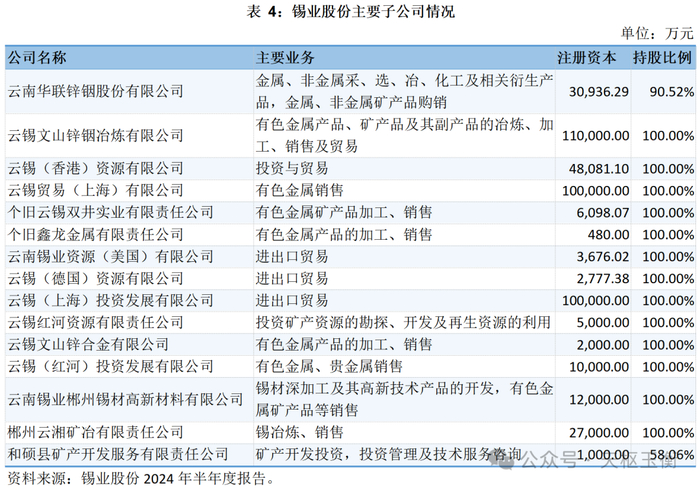700x488 pixels.
Task: Click shareholding value 58.06%
Action: coord(672,455)
